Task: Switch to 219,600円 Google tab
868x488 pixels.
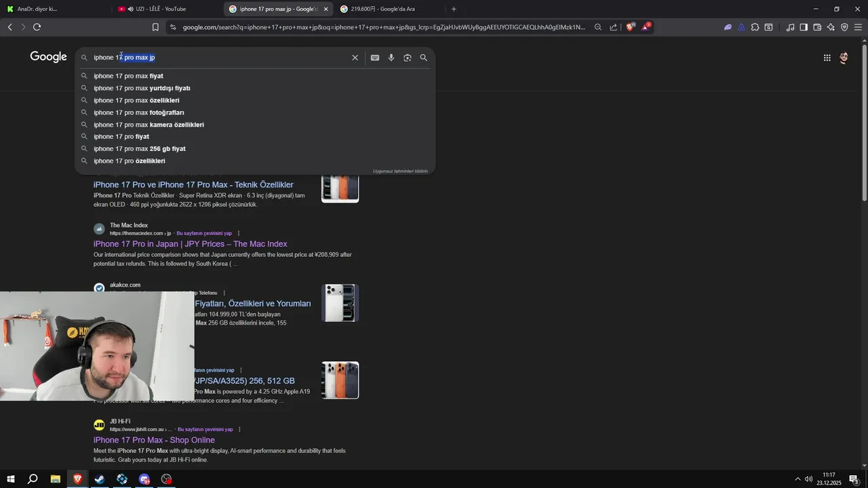Action: pos(389,9)
